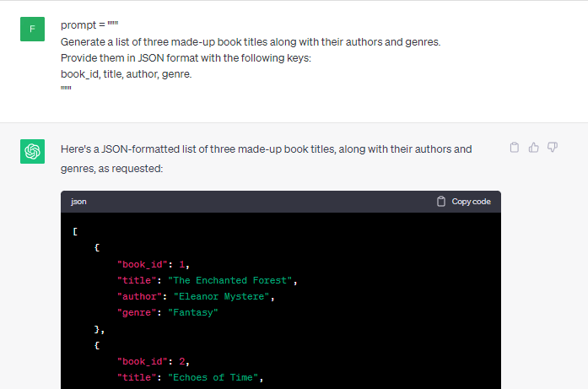Image resolution: width=588 pixels, height=389 pixels.
Task: Click the "Fantasy" genre value
Action: 193,312
